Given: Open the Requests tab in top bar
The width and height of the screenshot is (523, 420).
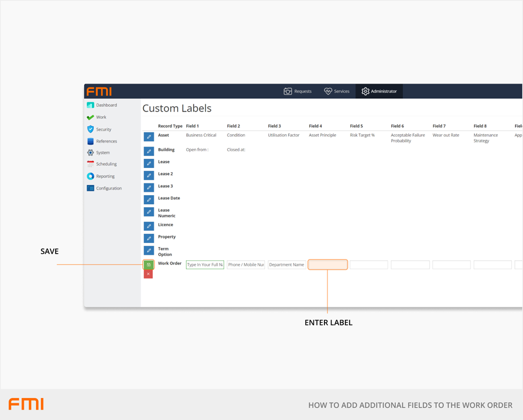Looking at the screenshot, I should click(x=298, y=91).
